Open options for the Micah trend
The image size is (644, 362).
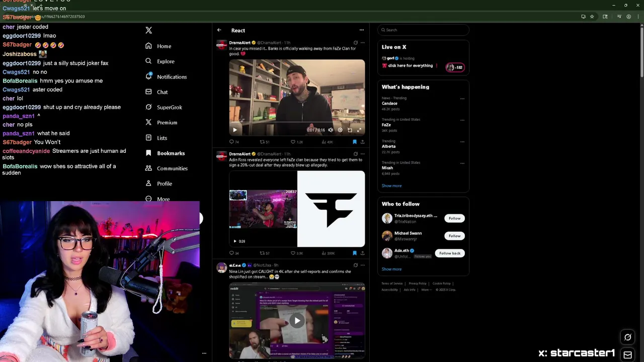point(462,163)
